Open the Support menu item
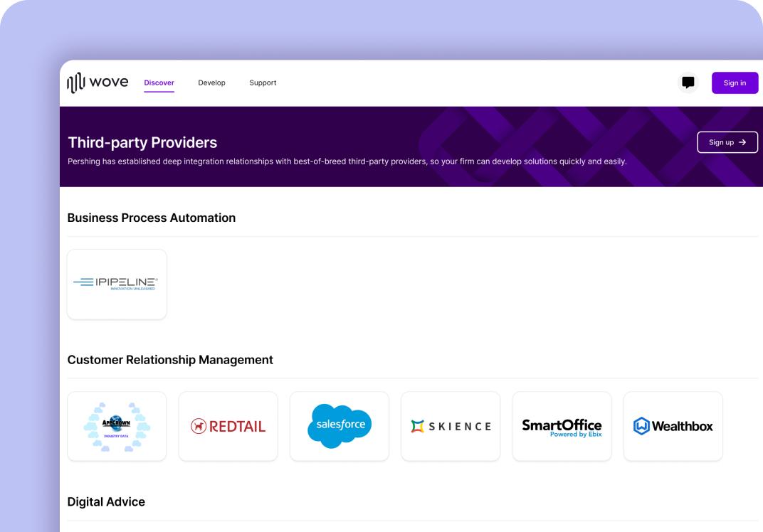Image resolution: width=763 pixels, height=532 pixels. point(263,83)
